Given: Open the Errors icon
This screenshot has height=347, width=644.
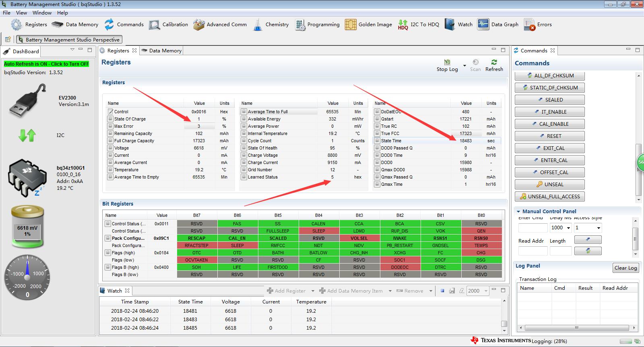Looking at the screenshot, I should tap(529, 25).
